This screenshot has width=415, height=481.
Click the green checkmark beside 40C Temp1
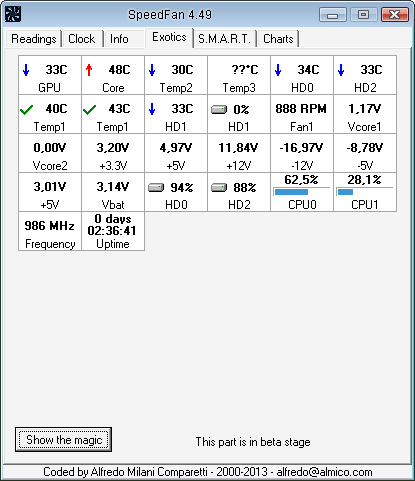tap(26, 110)
